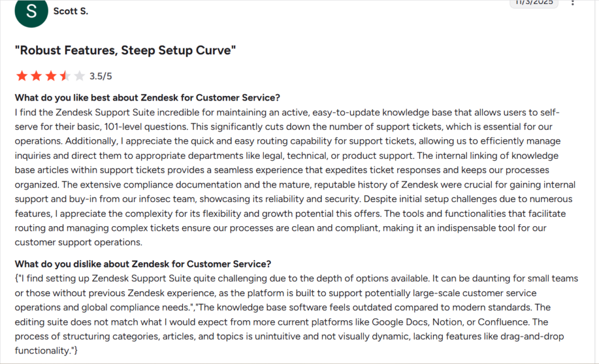
Task: Select the first red star in the rating
Action: coord(21,75)
